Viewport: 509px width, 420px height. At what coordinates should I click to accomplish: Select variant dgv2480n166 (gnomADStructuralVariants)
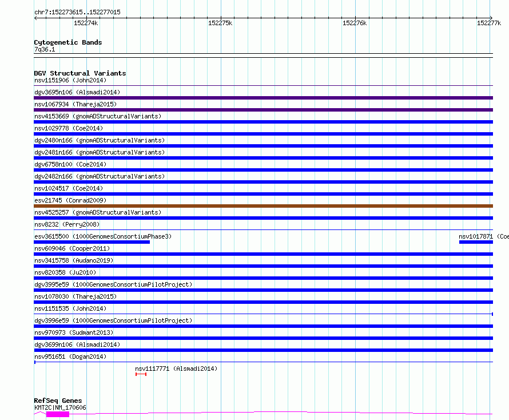(x=100, y=140)
